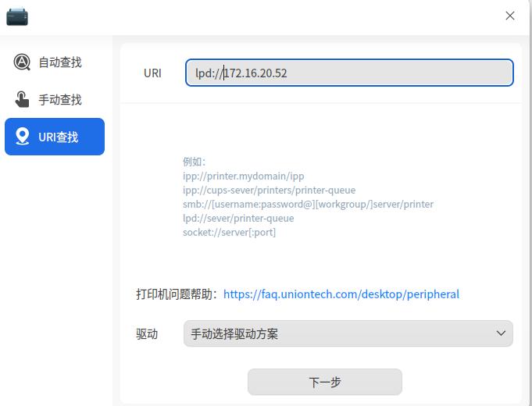Open the unionfaq printer help link
Screen dimensions: 532x406
click(341, 294)
